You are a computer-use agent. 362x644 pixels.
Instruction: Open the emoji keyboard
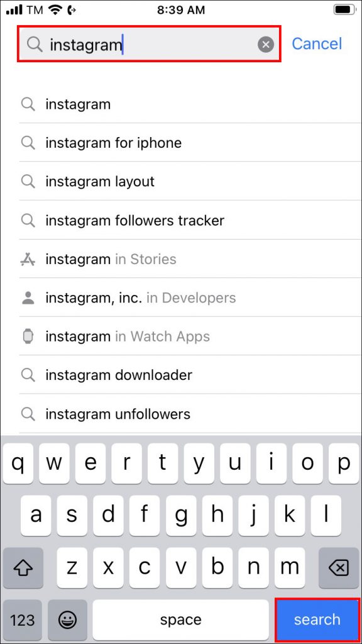(67, 619)
